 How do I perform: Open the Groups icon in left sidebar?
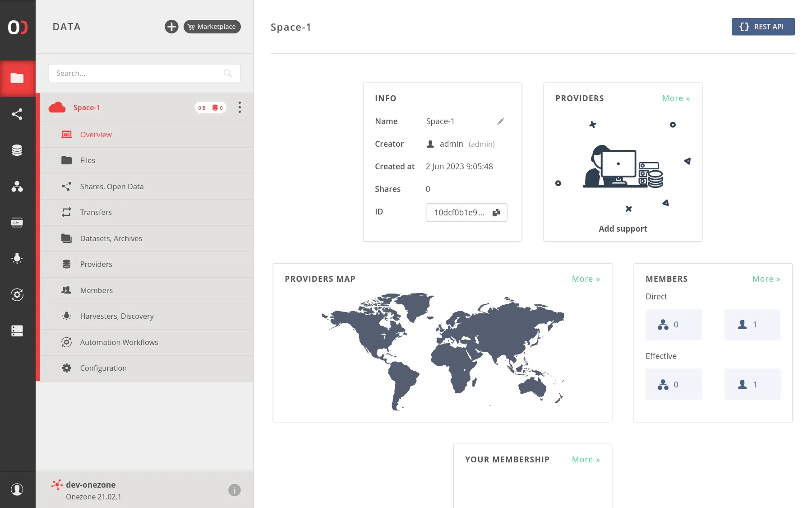tap(17, 186)
